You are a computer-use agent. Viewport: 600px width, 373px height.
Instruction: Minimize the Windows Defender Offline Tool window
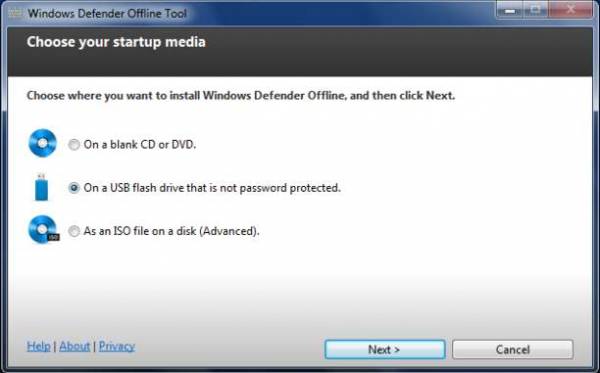pyautogui.click(x=510, y=10)
